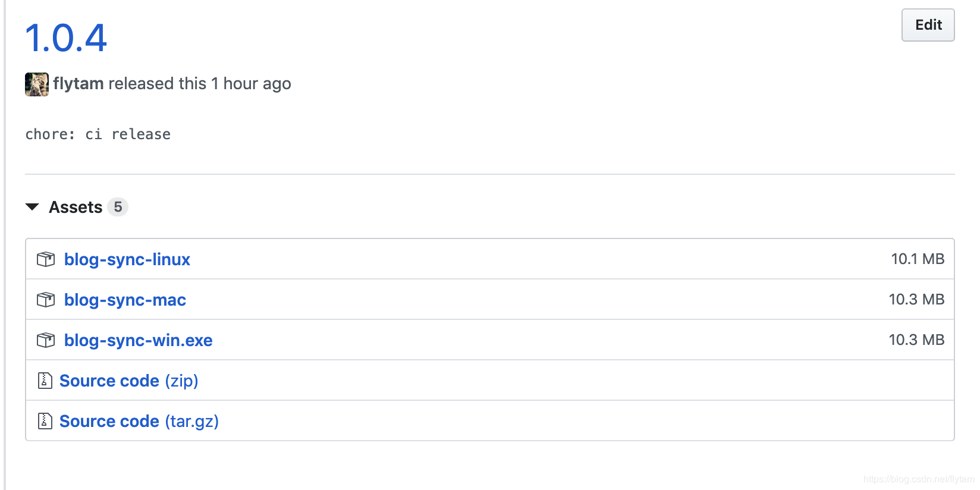The image size is (980, 490).
Task: Click the 10.1 MB size of linux asset
Action: coord(917,259)
